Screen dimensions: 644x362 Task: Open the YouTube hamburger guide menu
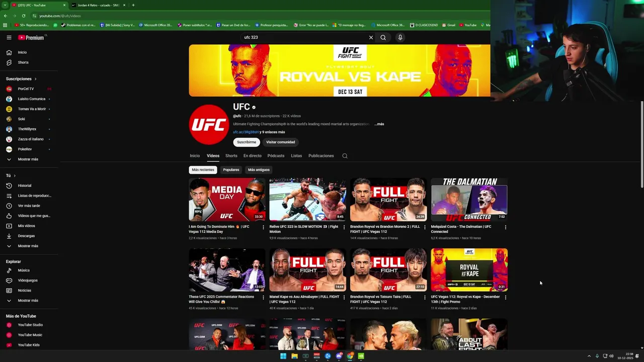9,37
